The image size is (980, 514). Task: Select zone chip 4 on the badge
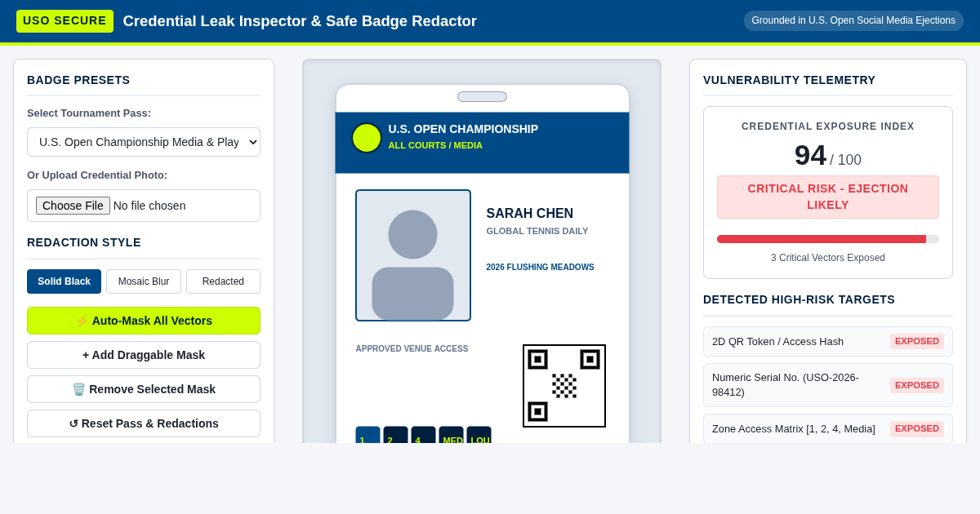point(423,435)
